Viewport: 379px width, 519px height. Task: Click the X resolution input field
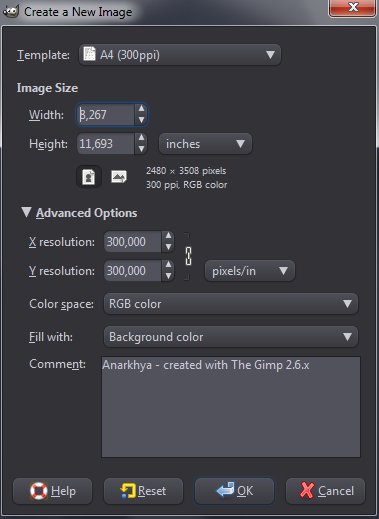(x=133, y=242)
